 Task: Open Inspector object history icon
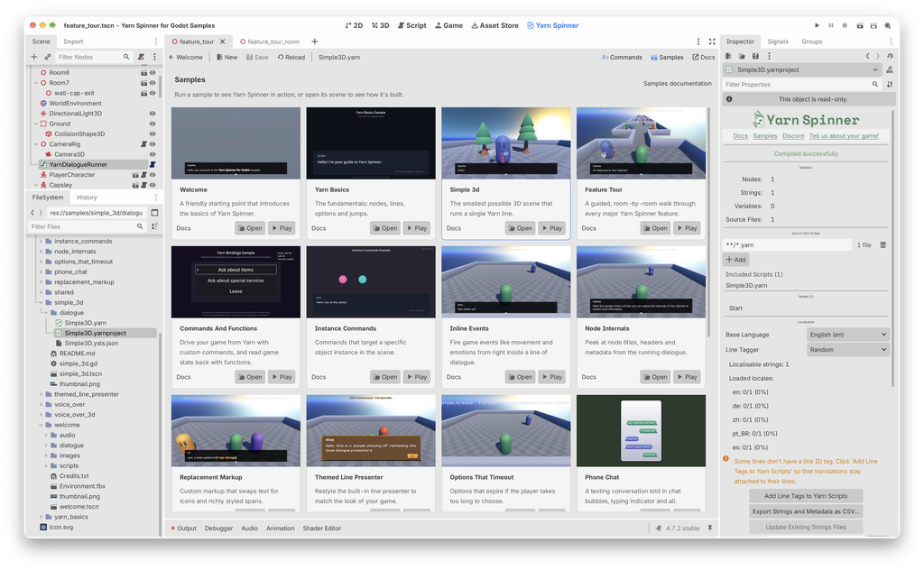890,56
